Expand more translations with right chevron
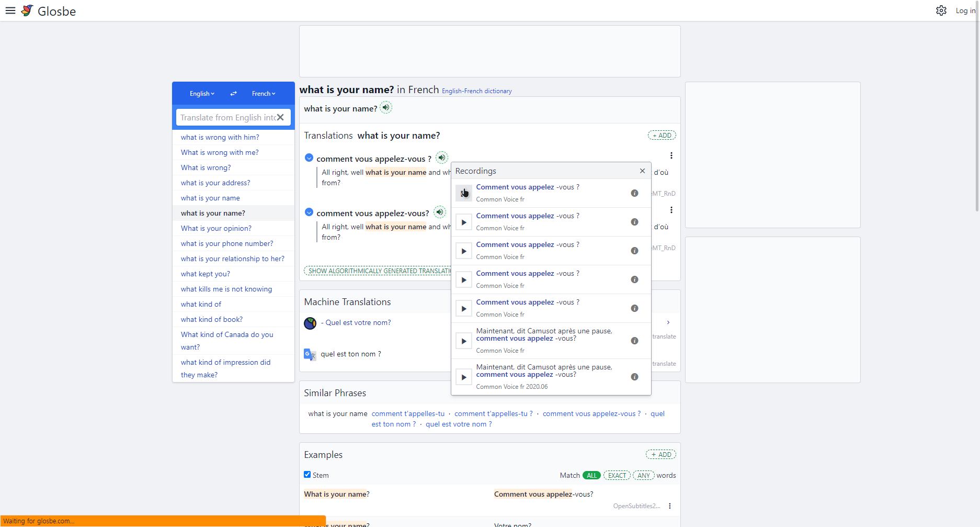The image size is (980, 527). coord(668,322)
